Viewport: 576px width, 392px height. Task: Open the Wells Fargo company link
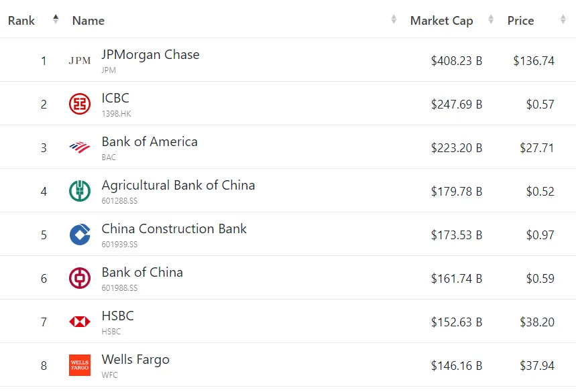[x=135, y=359]
